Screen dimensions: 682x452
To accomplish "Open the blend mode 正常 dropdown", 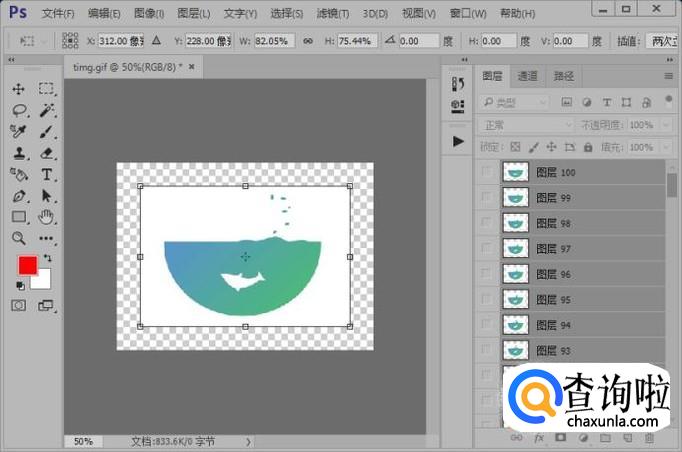I will tap(526, 125).
